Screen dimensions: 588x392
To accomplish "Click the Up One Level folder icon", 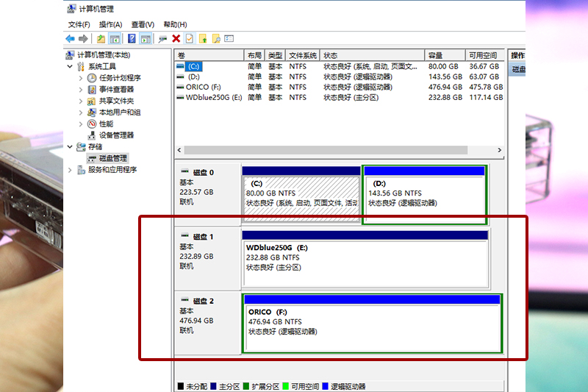I will 101,39.
